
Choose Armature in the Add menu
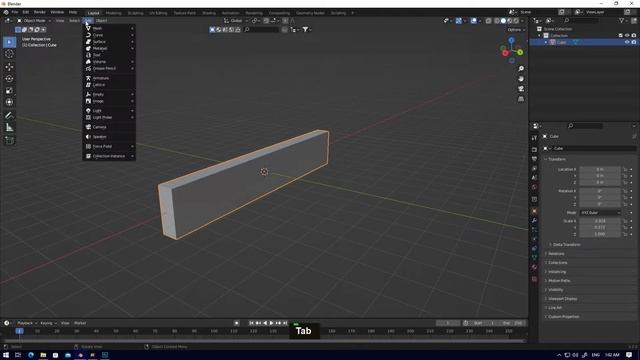pyautogui.click(x=109, y=78)
